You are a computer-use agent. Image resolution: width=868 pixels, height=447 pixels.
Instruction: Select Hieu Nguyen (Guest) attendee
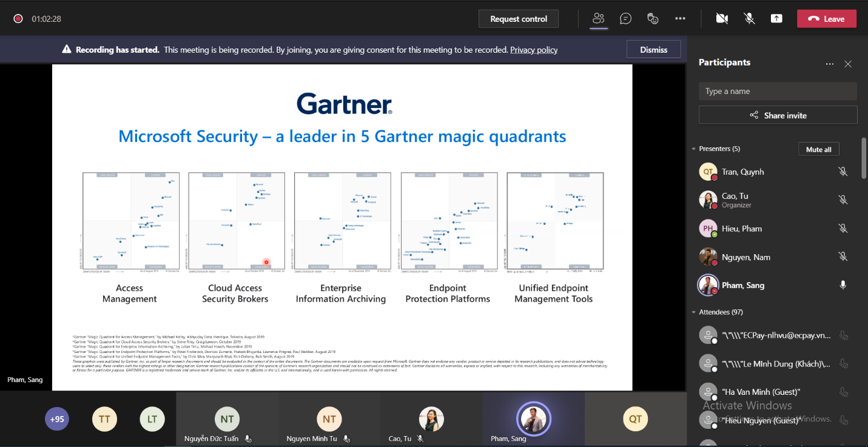point(775,420)
